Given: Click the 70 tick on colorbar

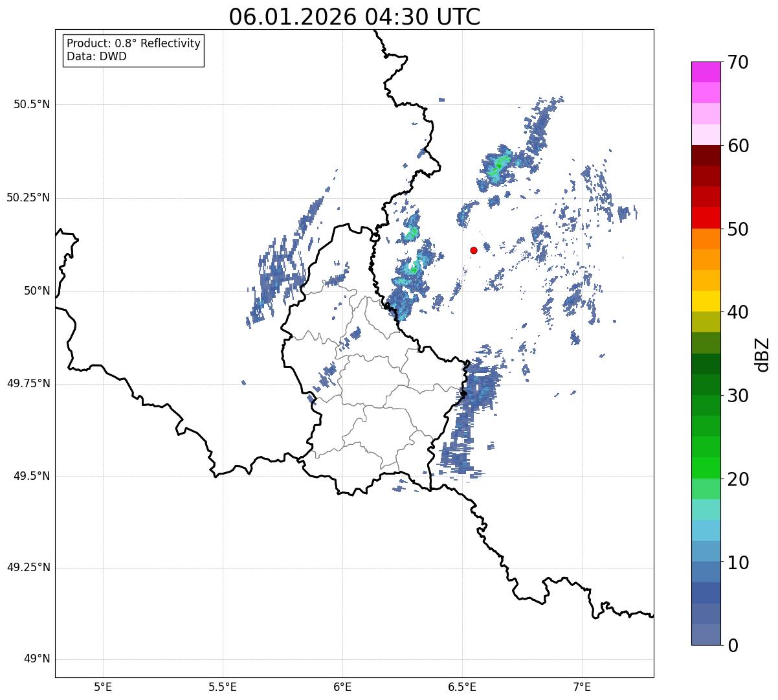Looking at the screenshot, I should click(x=738, y=62).
